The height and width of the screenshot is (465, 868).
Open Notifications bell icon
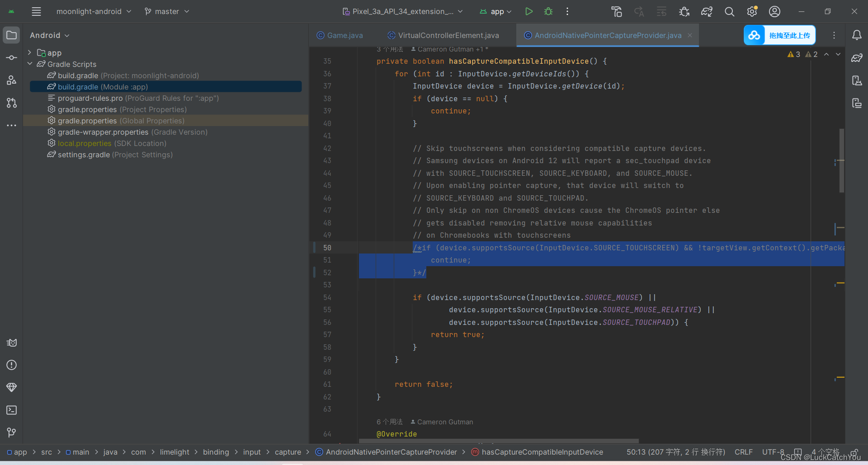click(x=857, y=35)
